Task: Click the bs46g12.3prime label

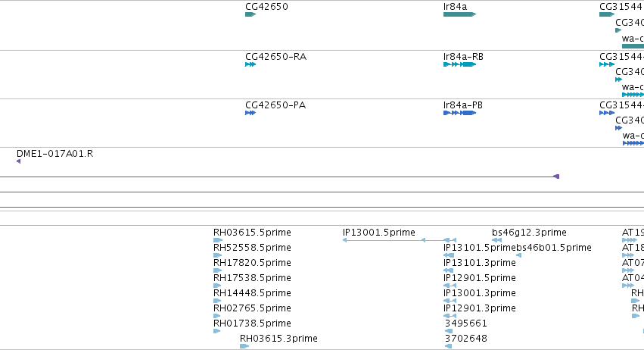Action: tap(529, 233)
